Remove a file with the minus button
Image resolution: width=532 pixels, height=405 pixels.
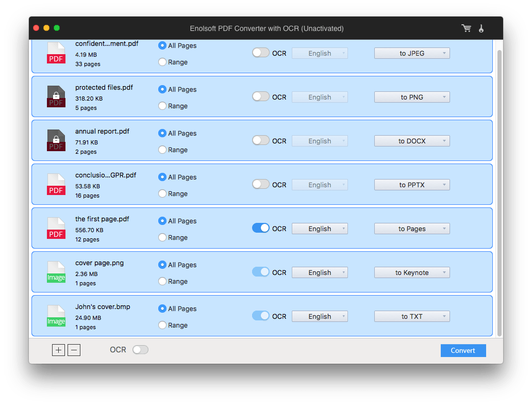(x=74, y=350)
